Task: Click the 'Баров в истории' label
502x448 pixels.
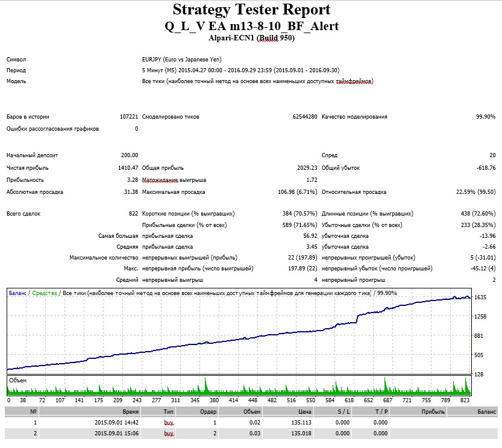Action: click(28, 116)
